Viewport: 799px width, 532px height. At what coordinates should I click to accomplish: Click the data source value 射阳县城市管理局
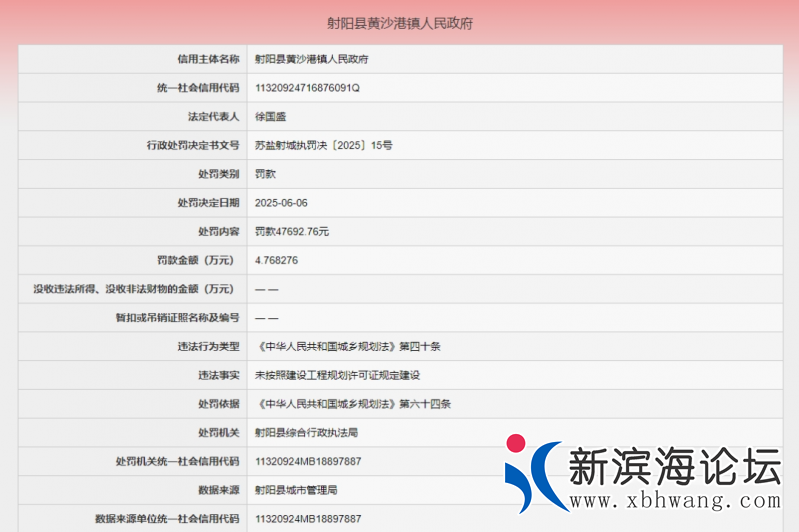click(x=296, y=490)
